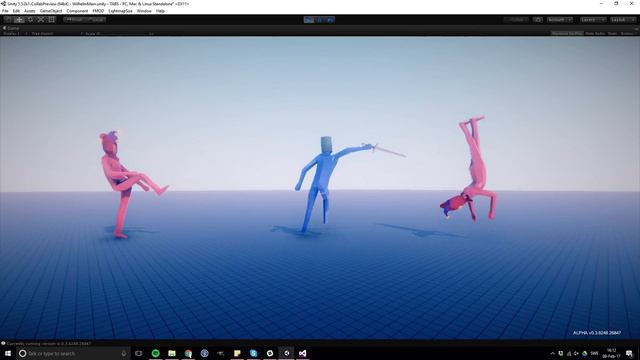
Task: Toggle the Stats overlay button
Action: 613,33
